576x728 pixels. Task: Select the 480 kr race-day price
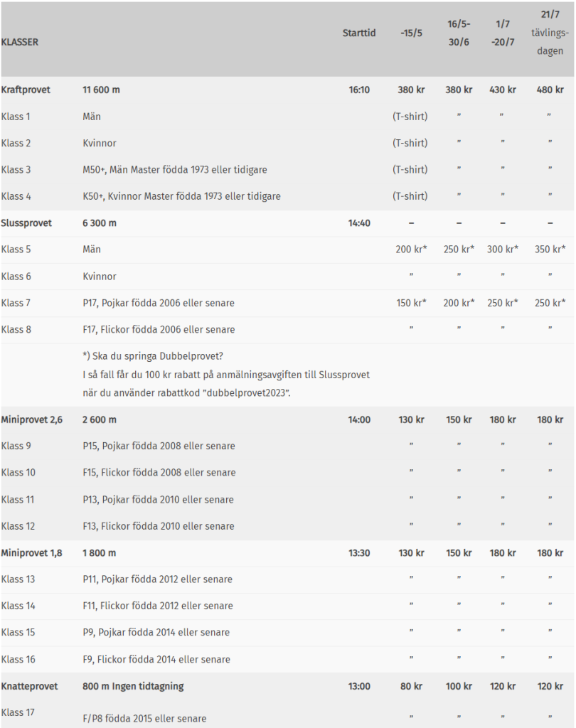[550, 90]
